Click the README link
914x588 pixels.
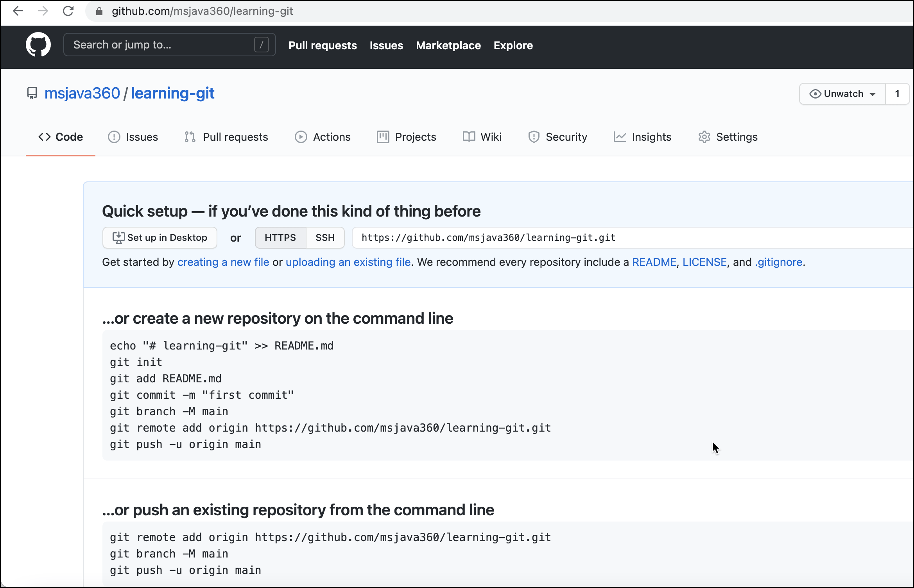click(x=654, y=262)
